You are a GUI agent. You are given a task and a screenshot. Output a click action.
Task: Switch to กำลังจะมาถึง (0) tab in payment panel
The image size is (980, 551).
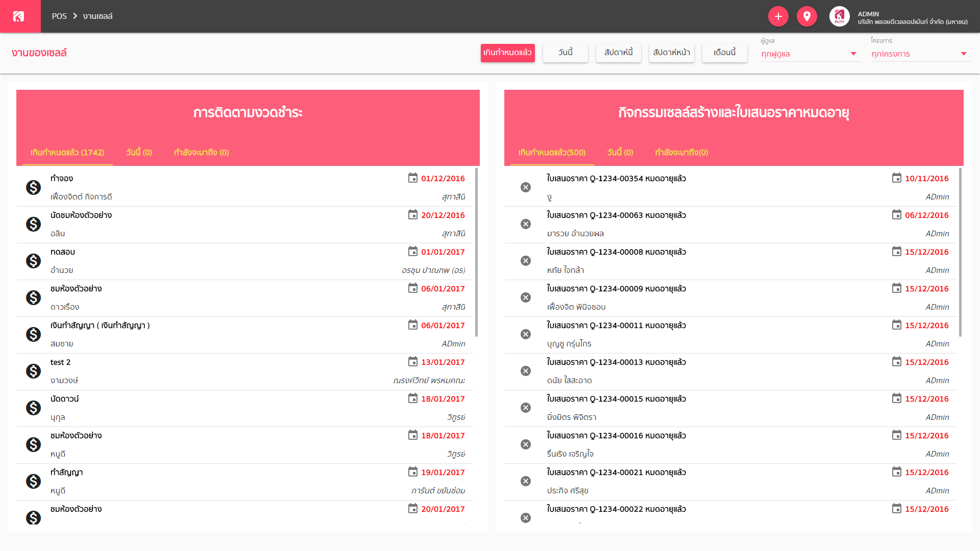click(x=201, y=153)
